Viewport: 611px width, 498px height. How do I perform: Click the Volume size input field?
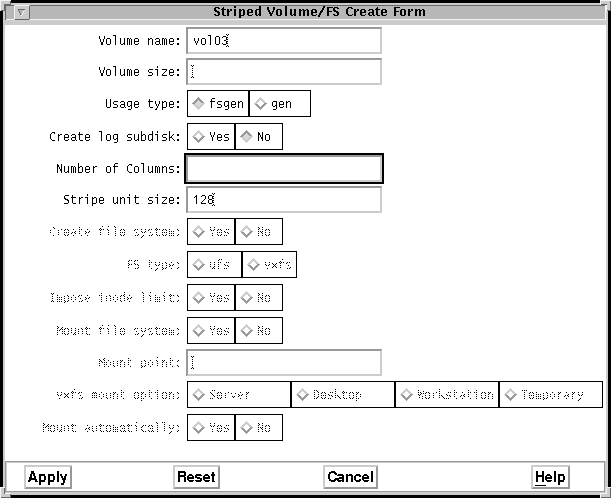tap(284, 72)
